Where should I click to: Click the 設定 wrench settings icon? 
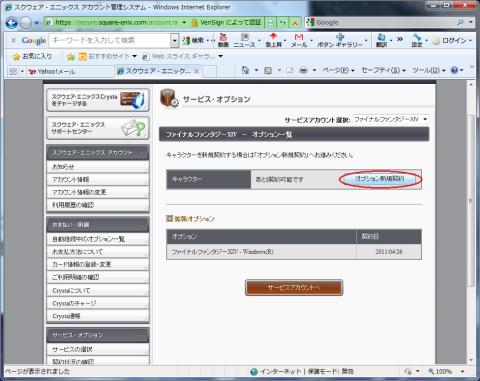pyautogui.click(x=417, y=40)
